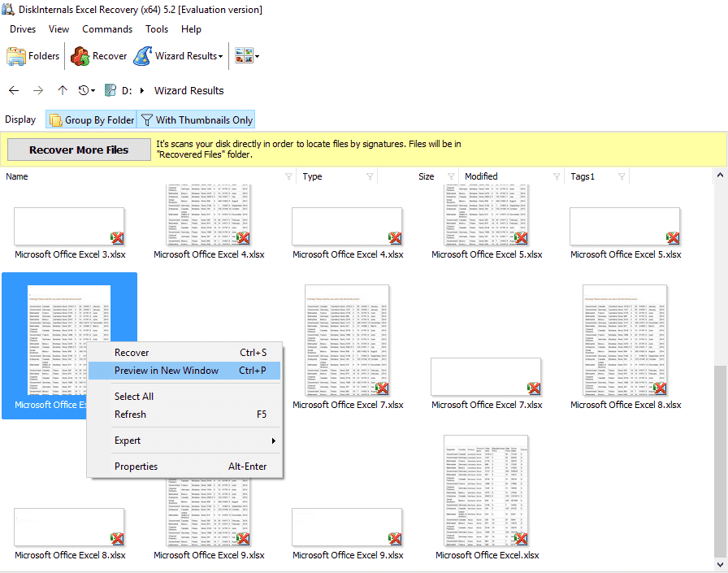
Task: Select Properties from the context menu
Action: coord(136,467)
